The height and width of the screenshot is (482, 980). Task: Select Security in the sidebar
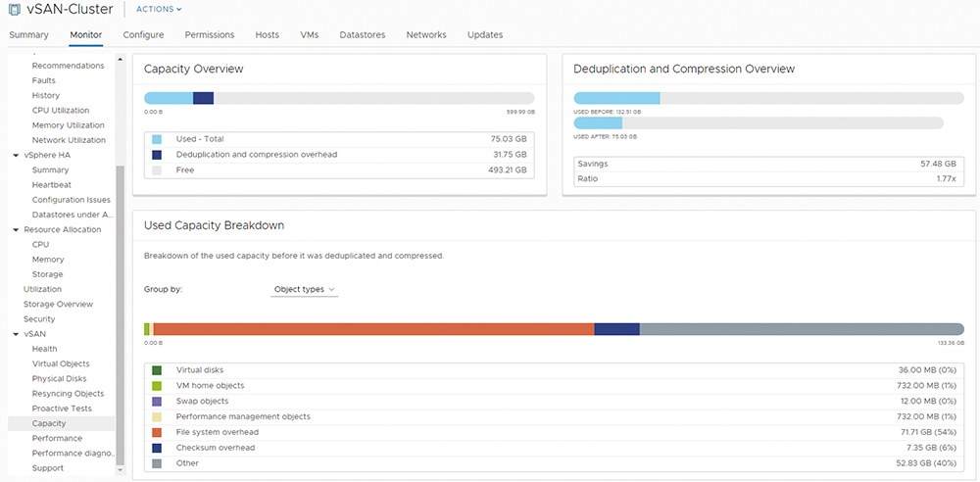[x=39, y=318]
